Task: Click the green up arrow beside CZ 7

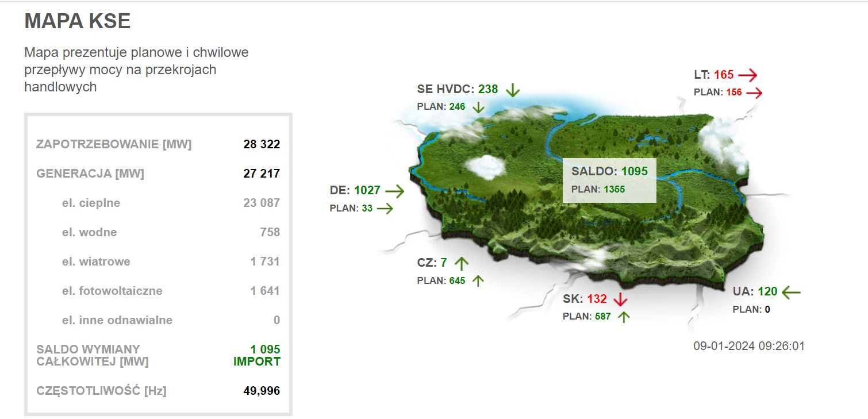Action: [x=461, y=263]
